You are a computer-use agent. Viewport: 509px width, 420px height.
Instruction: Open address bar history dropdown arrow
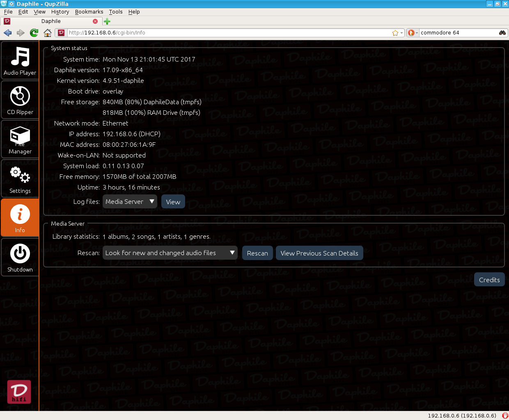pos(401,33)
